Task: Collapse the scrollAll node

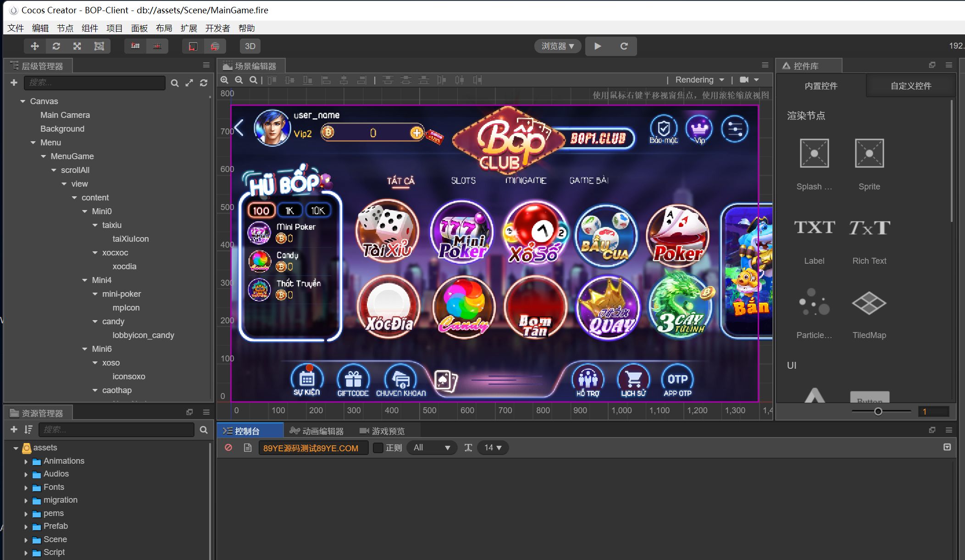Action: pos(54,170)
